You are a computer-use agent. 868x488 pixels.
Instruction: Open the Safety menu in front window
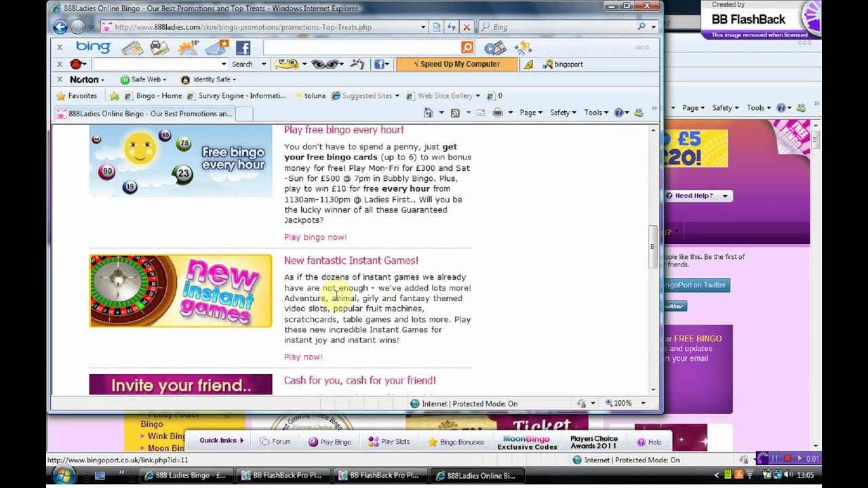(563, 113)
